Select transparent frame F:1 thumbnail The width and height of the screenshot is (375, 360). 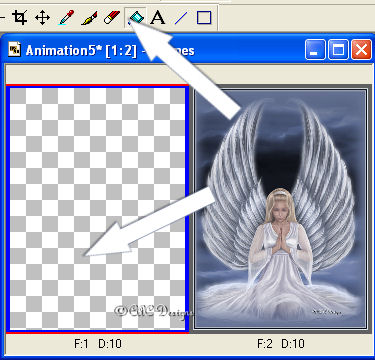[97, 209]
